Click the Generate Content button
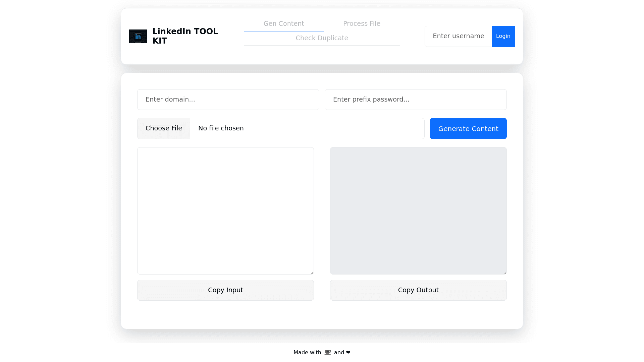The image size is (644, 362). 468,129
